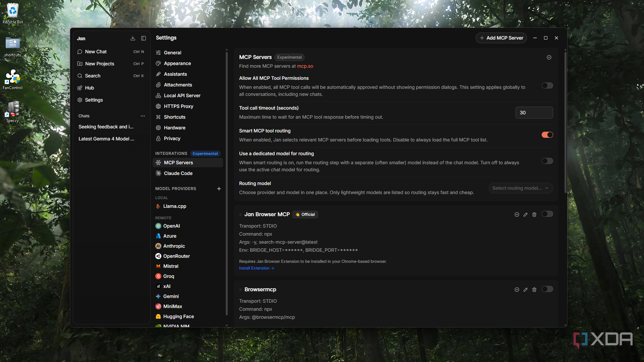Collapse the sidebar with the panel icon

point(144,38)
